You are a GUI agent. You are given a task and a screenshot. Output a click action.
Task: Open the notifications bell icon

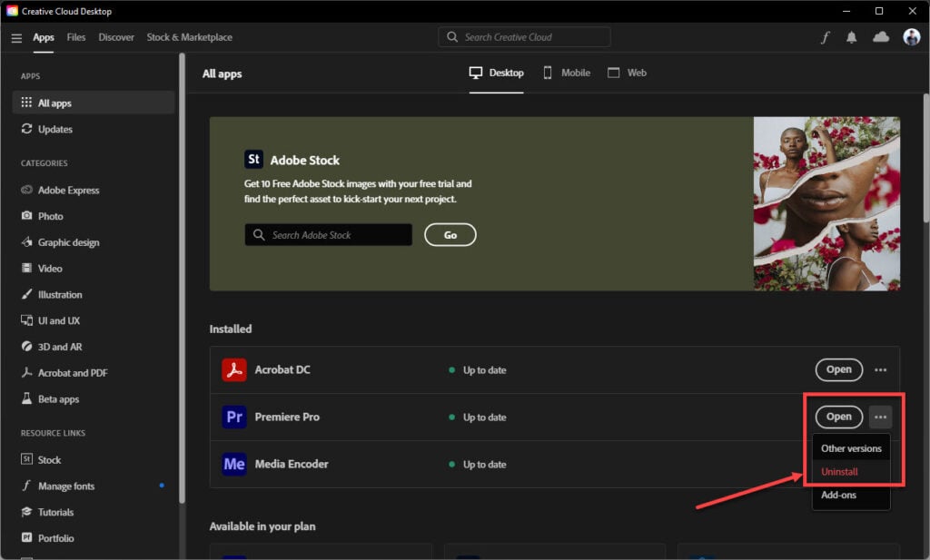tap(851, 37)
